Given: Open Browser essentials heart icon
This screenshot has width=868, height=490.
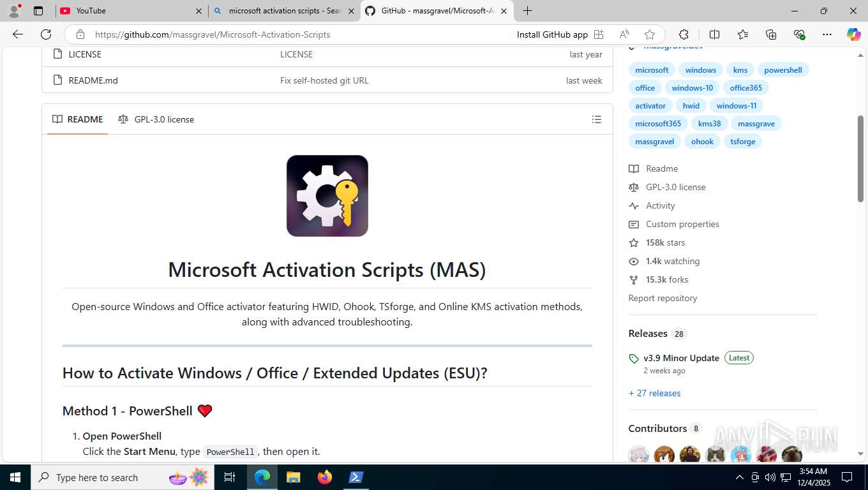Looking at the screenshot, I should [x=799, y=34].
